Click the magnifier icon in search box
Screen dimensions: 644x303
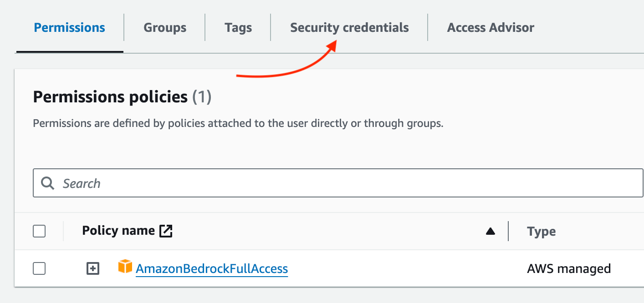(47, 183)
